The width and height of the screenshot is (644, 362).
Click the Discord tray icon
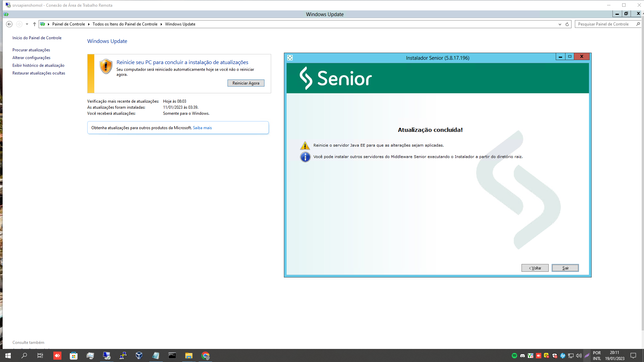pos(522,356)
